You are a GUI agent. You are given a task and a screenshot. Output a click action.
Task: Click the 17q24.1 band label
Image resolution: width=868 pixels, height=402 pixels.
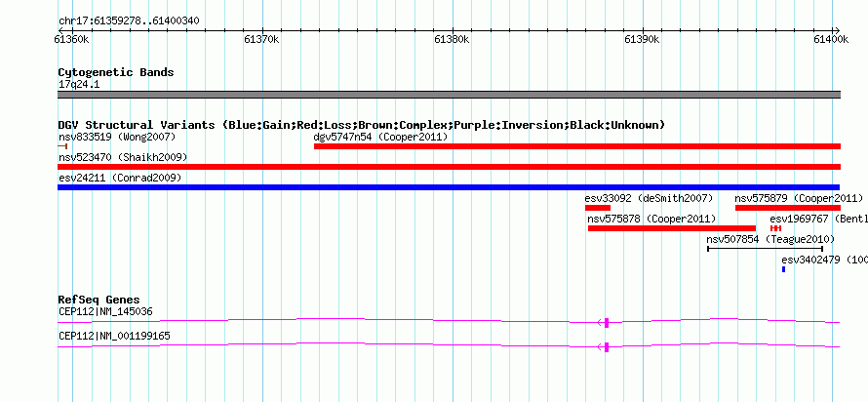point(79,85)
